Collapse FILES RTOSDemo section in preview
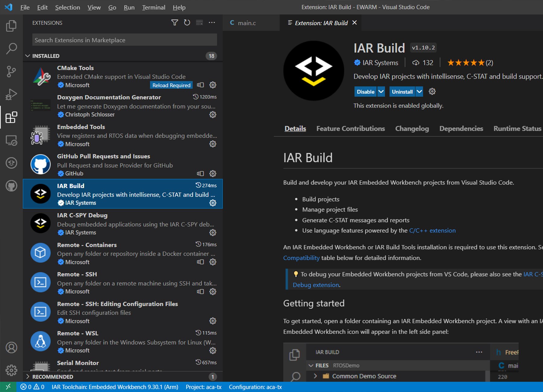The image size is (543, 392). [x=311, y=365]
